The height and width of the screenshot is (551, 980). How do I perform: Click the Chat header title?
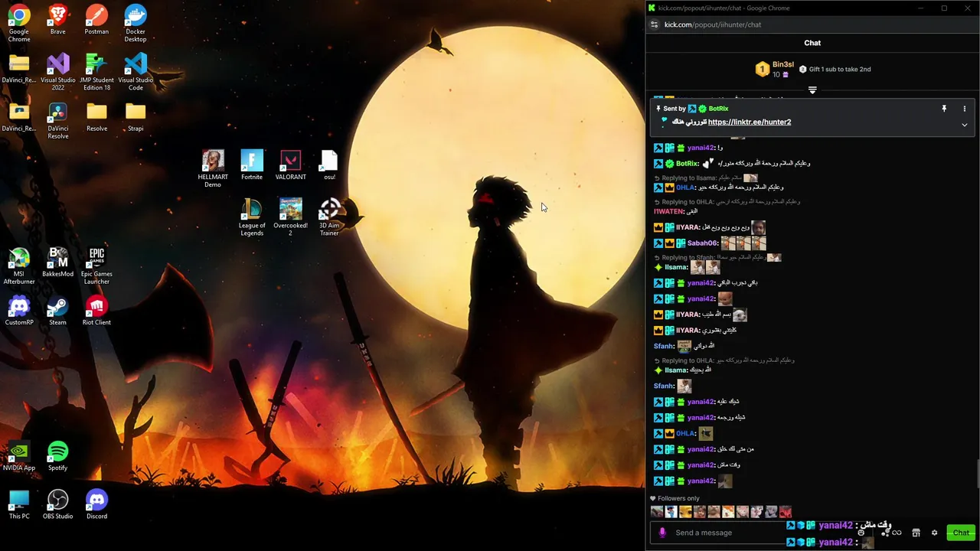[x=812, y=43]
